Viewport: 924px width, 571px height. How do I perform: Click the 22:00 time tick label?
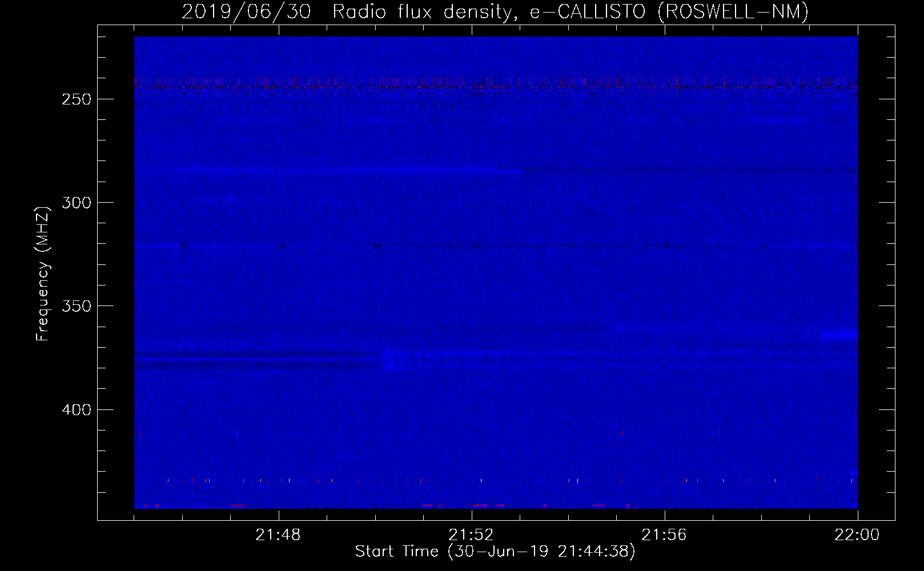[x=857, y=535]
